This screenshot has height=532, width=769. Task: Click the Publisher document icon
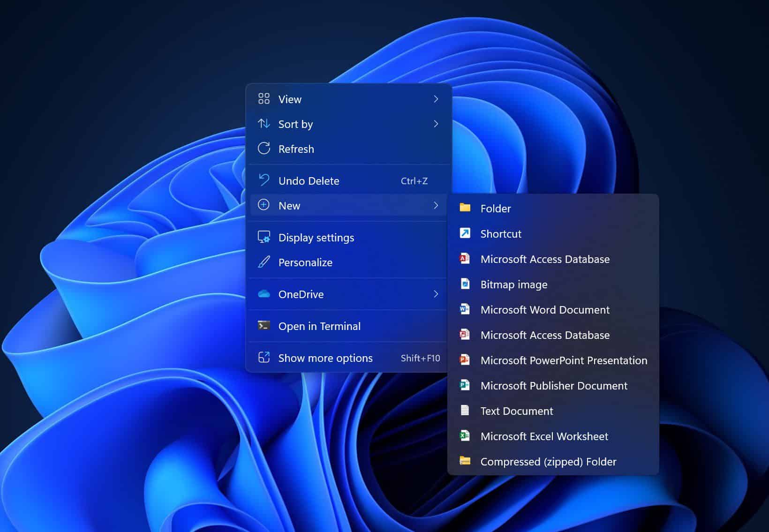(465, 385)
